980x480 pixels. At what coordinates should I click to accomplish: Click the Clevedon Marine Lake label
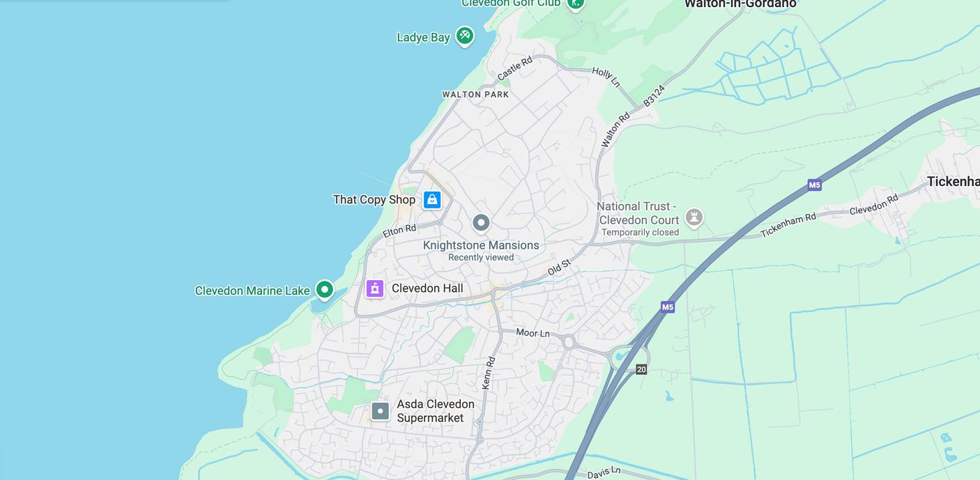click(x=252, y=291)
